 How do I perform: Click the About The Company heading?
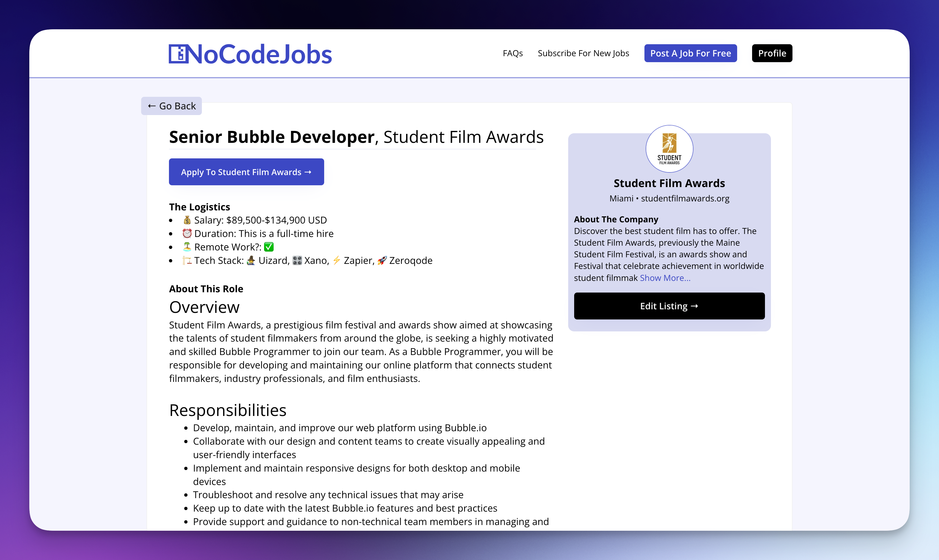(616, 219)
